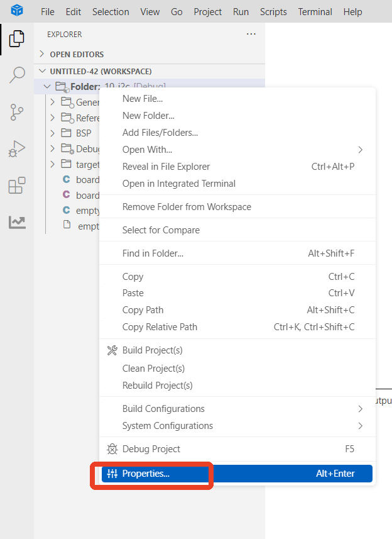Open the Go menu

tap(177, 12)
